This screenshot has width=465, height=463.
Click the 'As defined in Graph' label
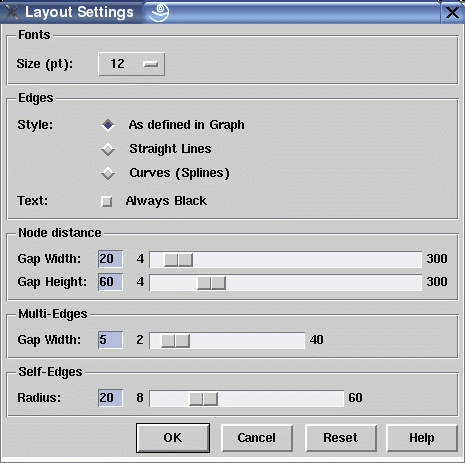[x=187, y=125]
